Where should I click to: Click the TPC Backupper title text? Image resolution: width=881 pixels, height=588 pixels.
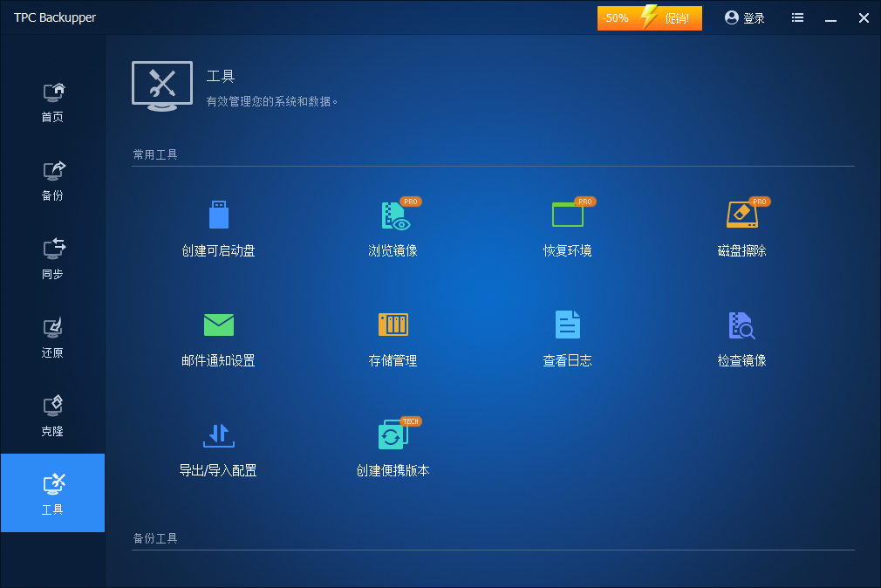click(x=55, y=17)
